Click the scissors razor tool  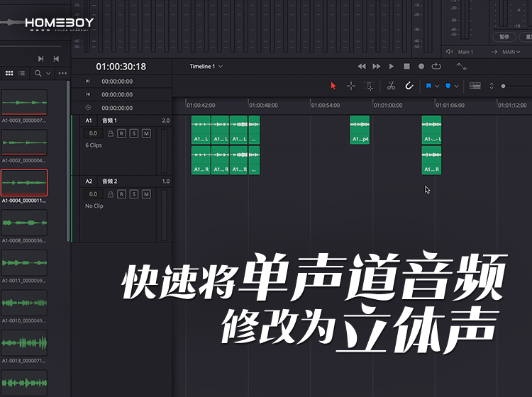[391, 86]
